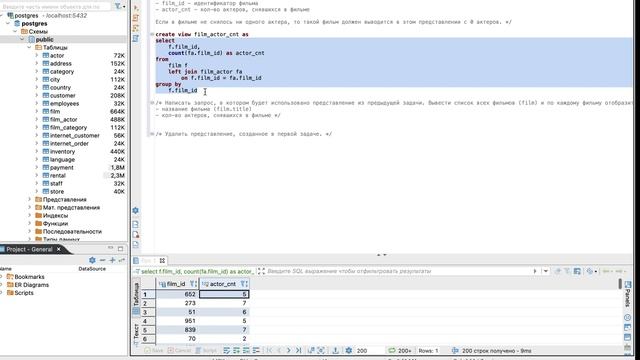Expand the Представления folder

29,200
